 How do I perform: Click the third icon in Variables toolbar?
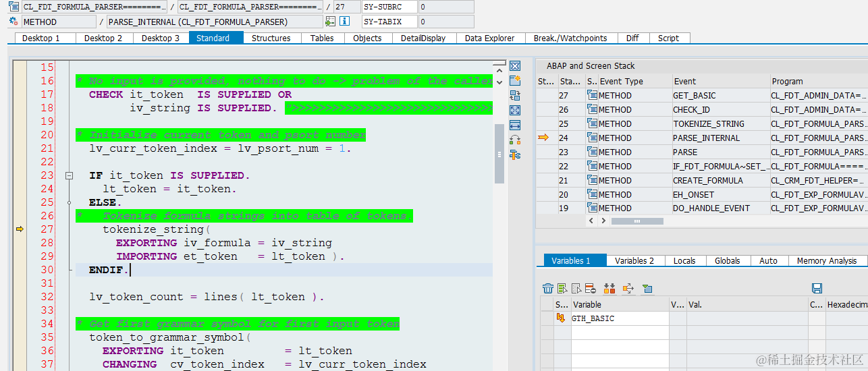(x=576, y=289)
